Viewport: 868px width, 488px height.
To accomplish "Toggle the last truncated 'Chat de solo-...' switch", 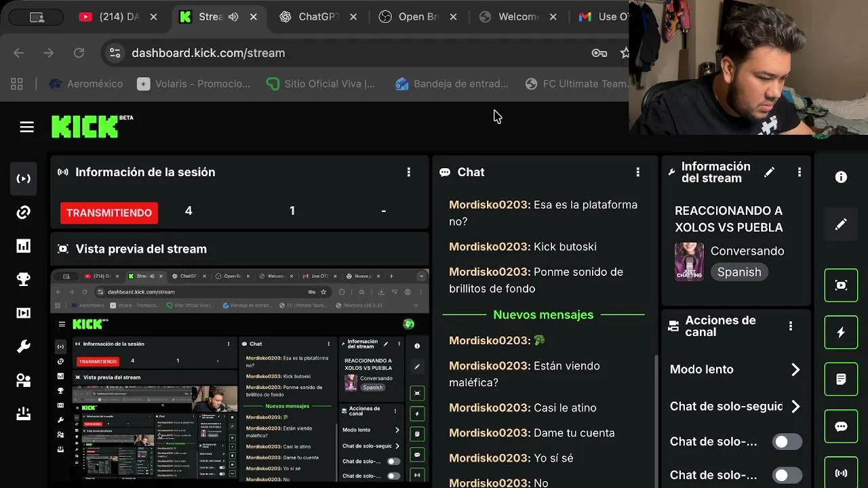I will [x=787, y=476].
